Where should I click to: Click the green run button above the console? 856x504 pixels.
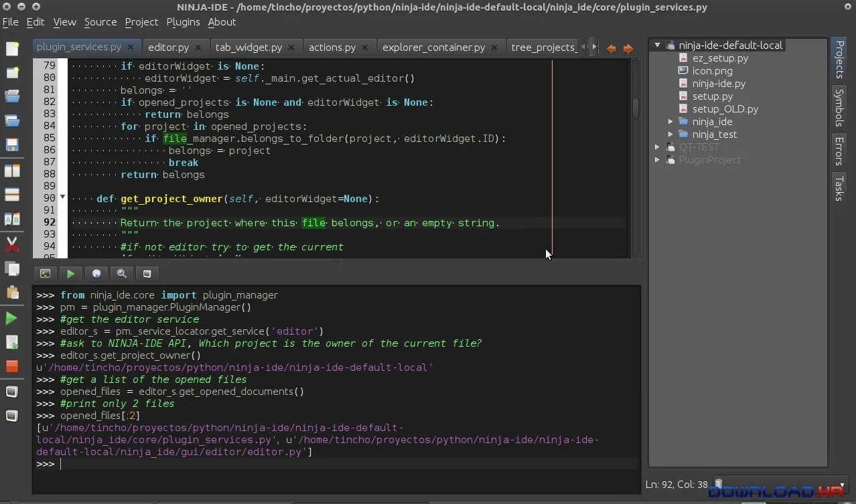tap(70, 273)
